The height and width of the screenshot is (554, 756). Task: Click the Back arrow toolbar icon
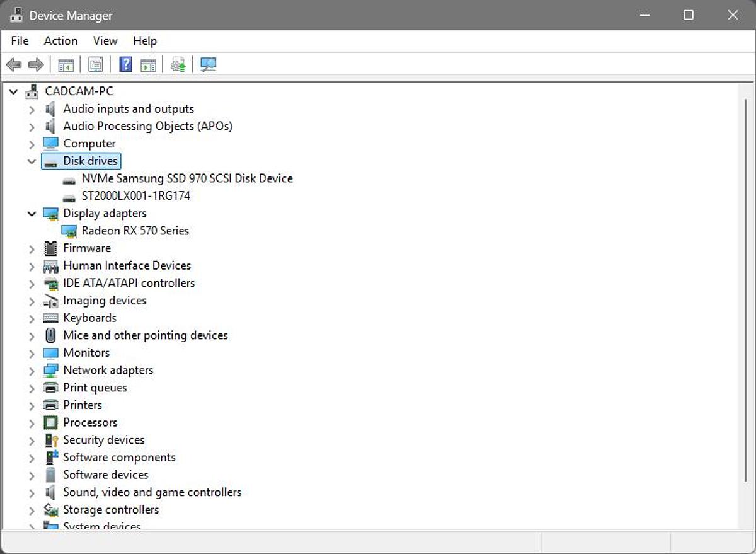(14, 64)
